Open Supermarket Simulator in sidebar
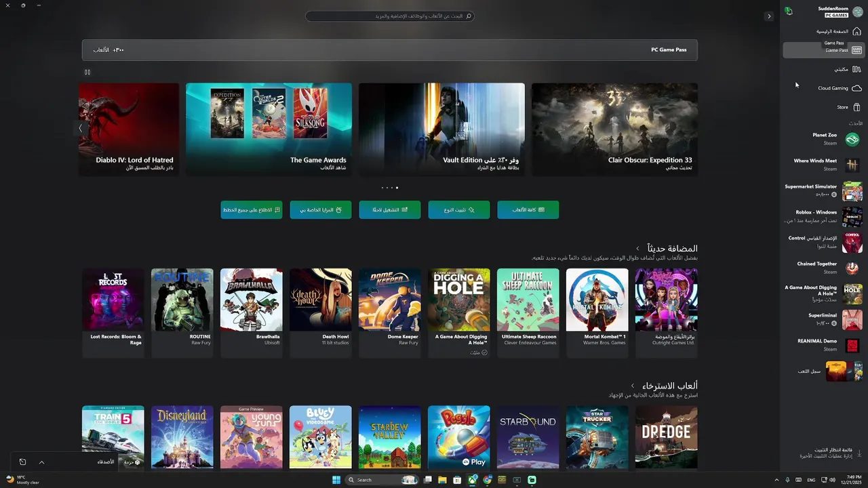 pos(824,190)
